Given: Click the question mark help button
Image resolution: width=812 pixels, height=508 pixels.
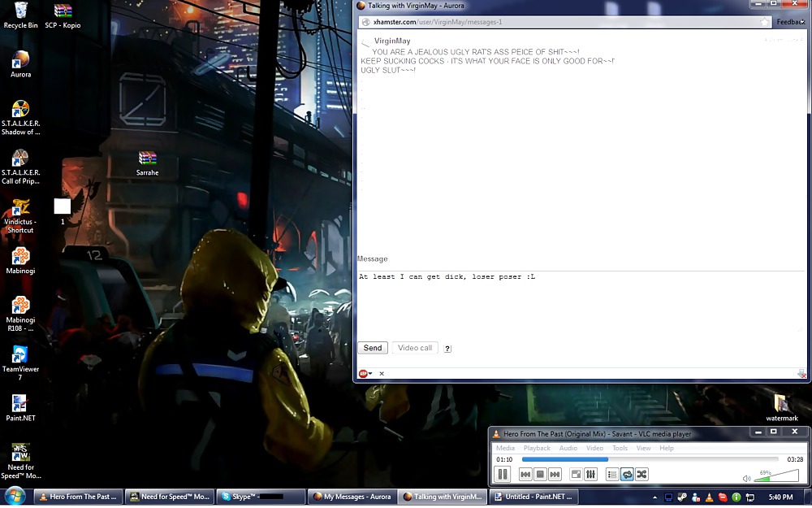Looking at the screenshot, I should 447,349.
